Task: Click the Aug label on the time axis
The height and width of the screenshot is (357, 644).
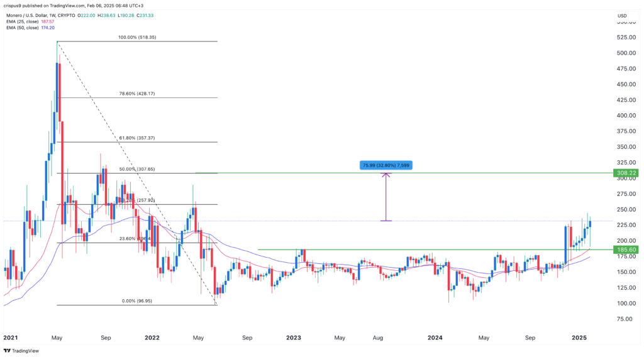Action: pyautogui.click(x=378, y=338)
